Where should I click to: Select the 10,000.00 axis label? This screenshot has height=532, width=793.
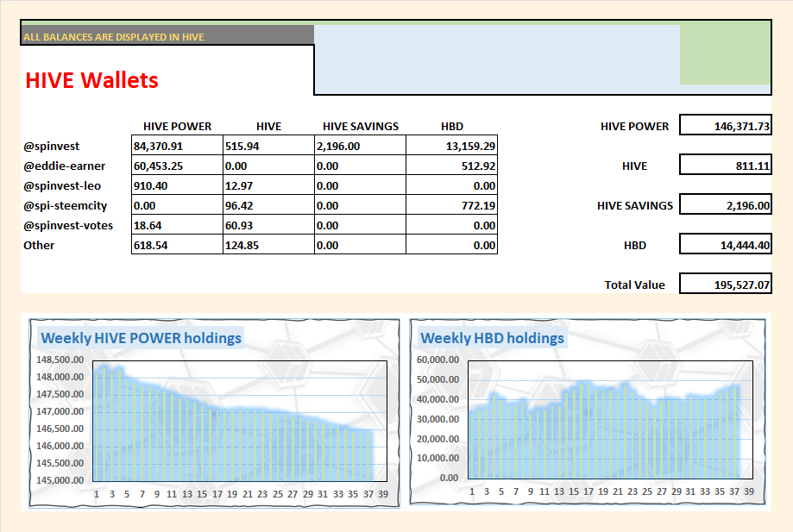click(x=438, y=458)
